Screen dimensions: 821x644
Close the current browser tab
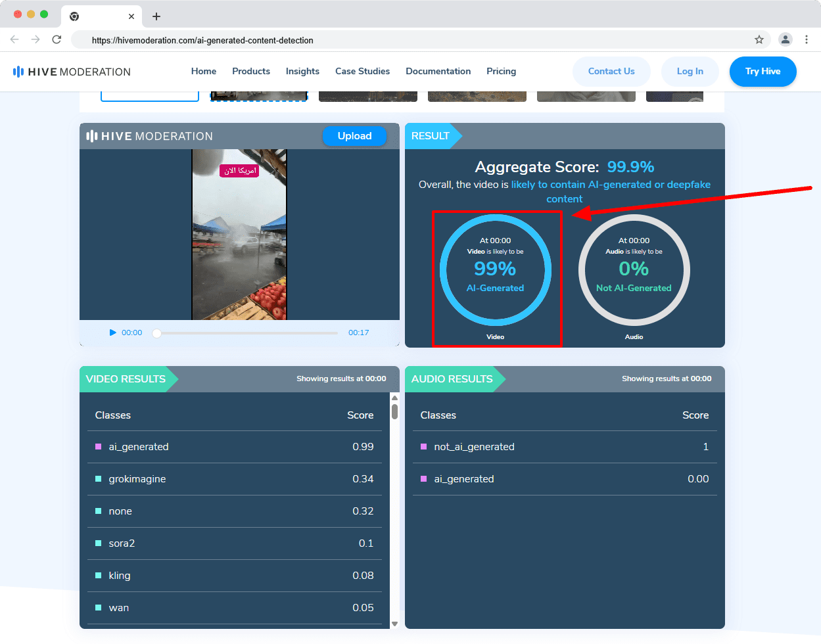point(131,16)
